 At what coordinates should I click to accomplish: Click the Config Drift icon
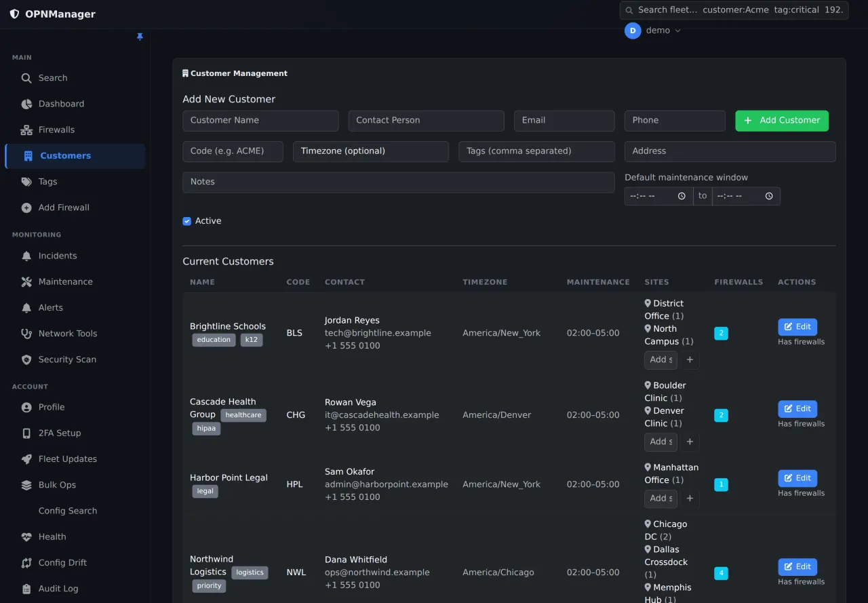tap(26, 563)
